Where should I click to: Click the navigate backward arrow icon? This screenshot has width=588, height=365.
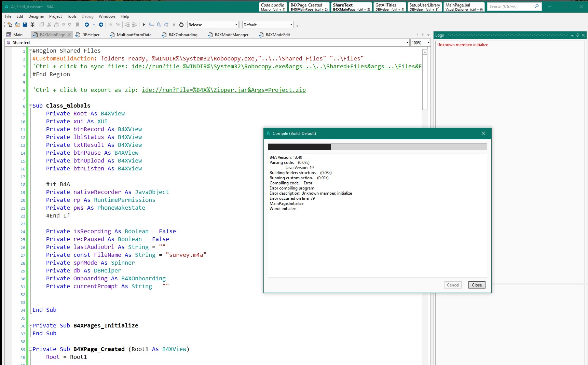tap(87, 25)
